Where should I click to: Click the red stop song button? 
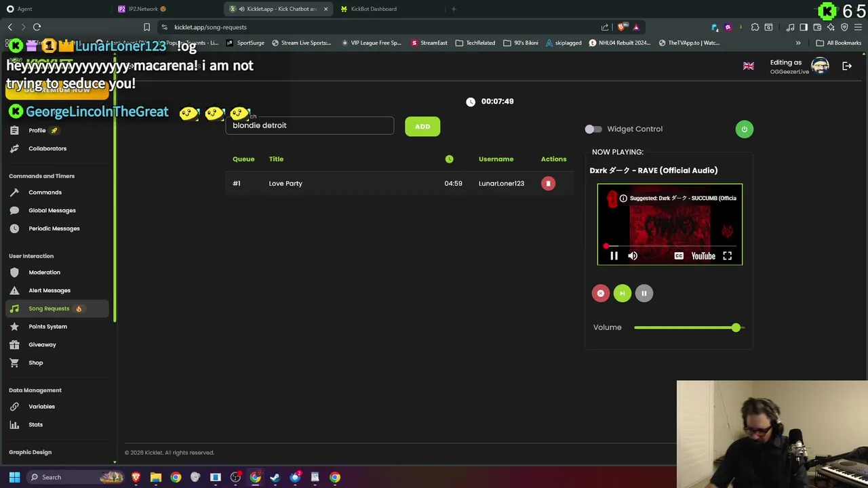point(600,293)
